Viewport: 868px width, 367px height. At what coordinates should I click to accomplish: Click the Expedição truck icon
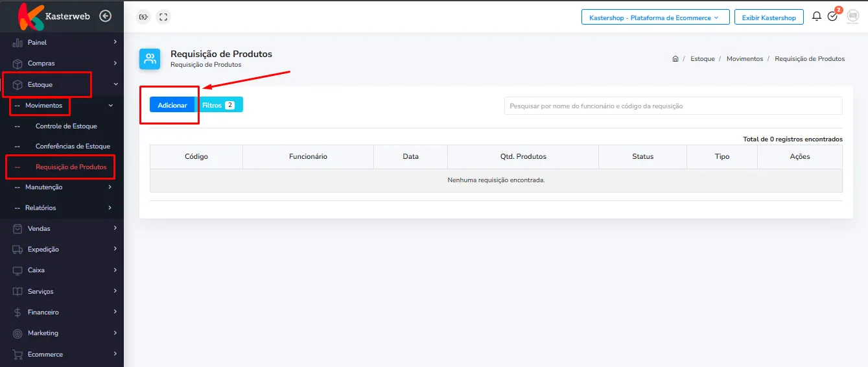click(x=18, y=249)
